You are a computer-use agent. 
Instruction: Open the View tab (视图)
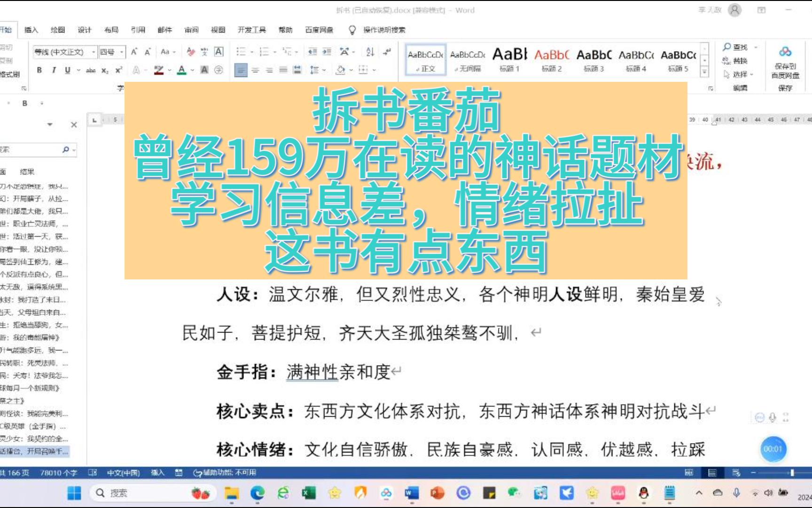pos(218,30)
